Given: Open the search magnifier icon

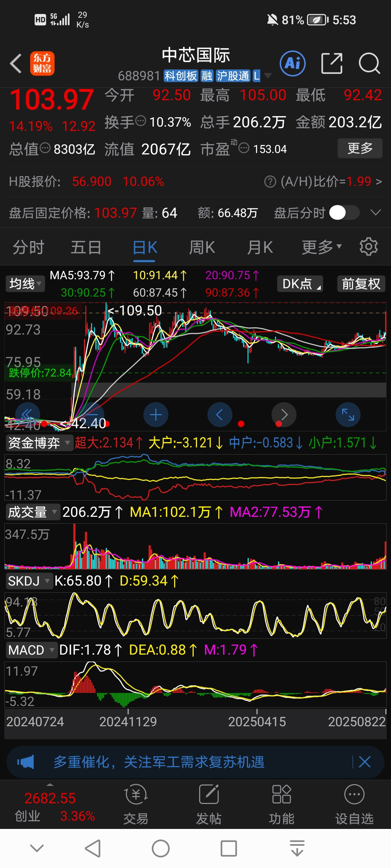Looking at the screenshot, I should click(x=369, y=63).
